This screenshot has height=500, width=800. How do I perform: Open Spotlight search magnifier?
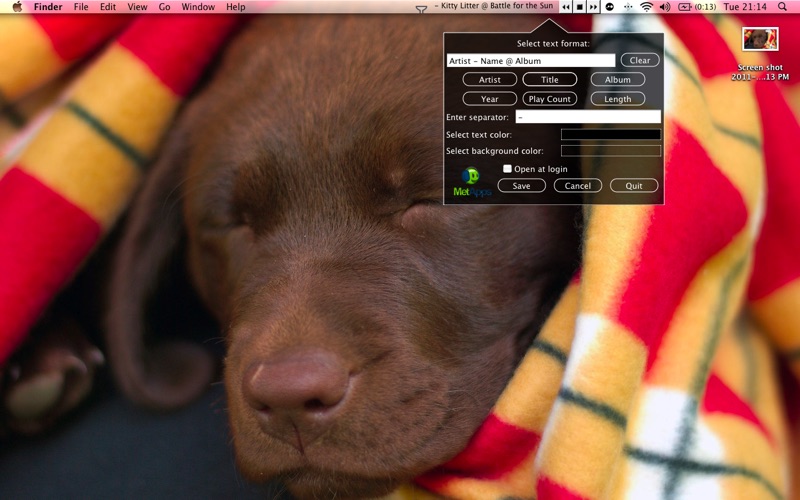tap(782, 7)
